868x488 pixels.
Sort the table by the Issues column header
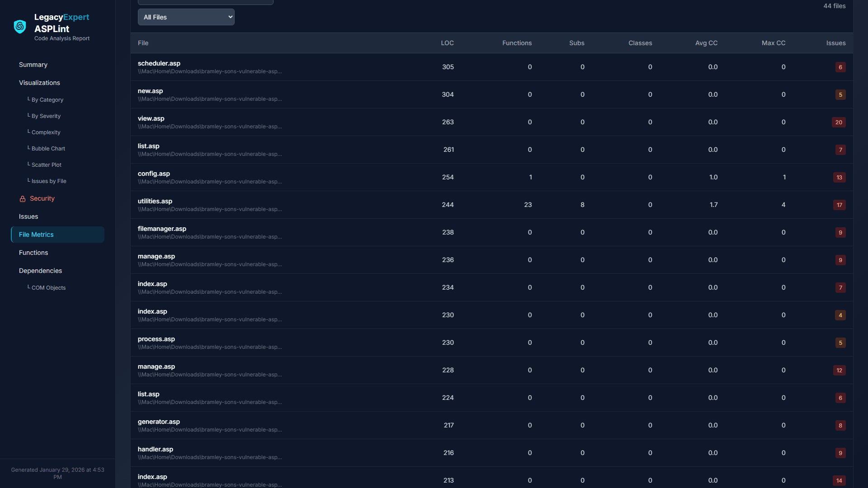pyautogui.click(x=835, y=43)
